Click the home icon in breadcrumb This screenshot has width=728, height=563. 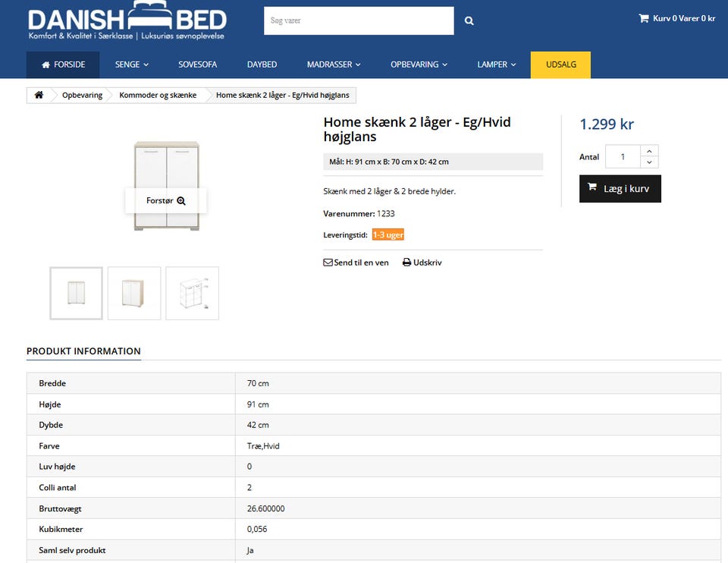tap(39, 95)
